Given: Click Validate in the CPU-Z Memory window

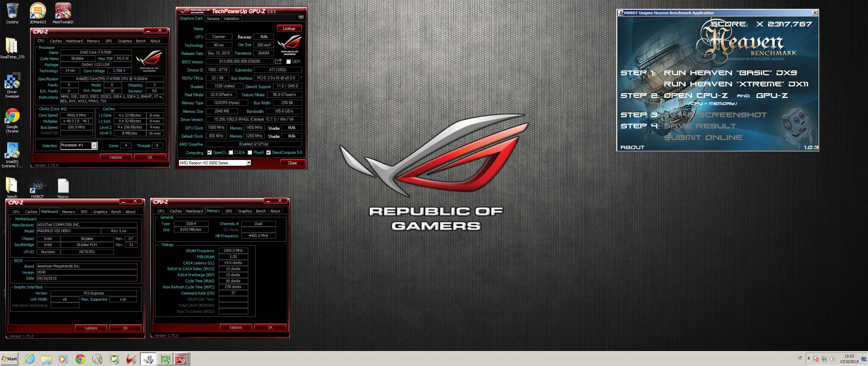Looking at the screenshot, I should click(236, 327).
